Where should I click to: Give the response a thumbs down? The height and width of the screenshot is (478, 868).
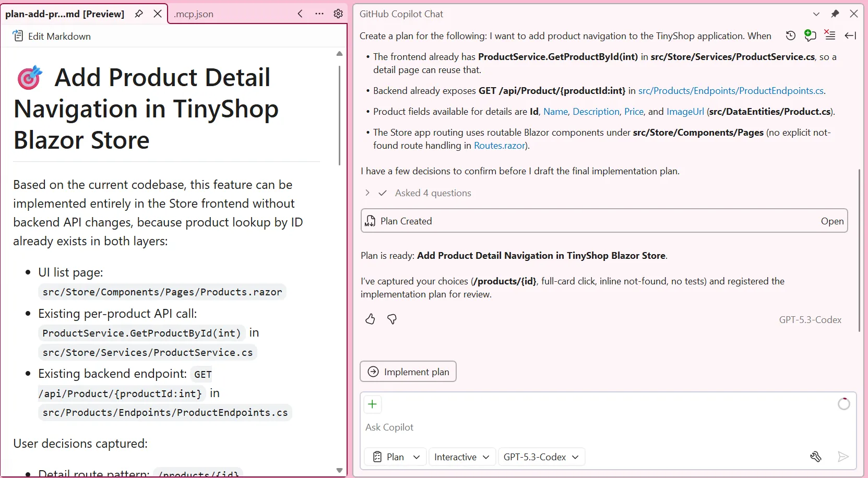(x=392, y=319)
